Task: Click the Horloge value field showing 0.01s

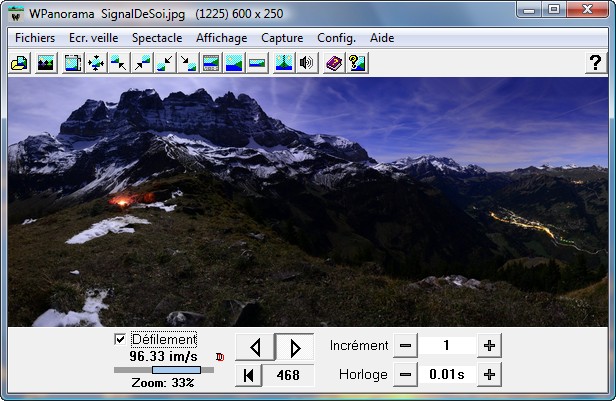Action: point(447,375)
